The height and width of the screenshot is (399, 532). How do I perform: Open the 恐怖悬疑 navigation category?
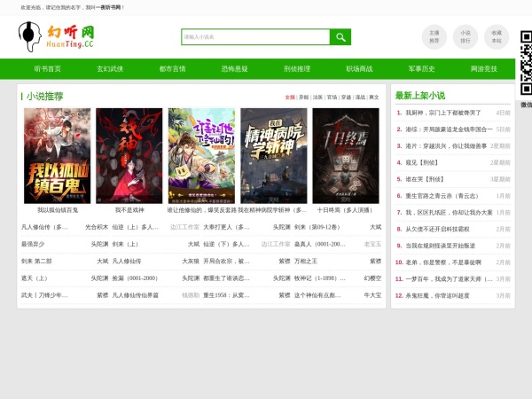[235, 68]
